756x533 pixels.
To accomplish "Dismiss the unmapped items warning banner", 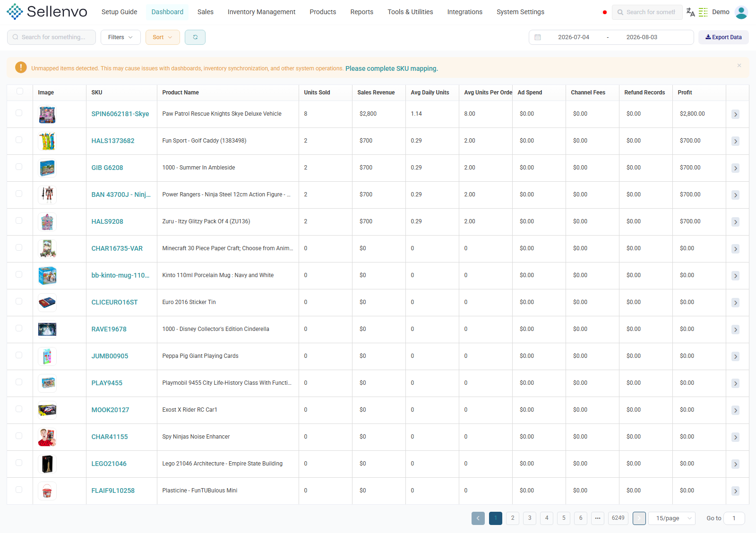I will tap(739, 66).
